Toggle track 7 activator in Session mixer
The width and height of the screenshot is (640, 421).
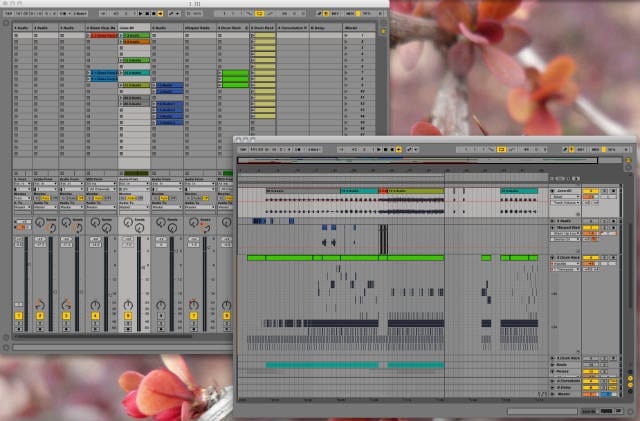193,316
